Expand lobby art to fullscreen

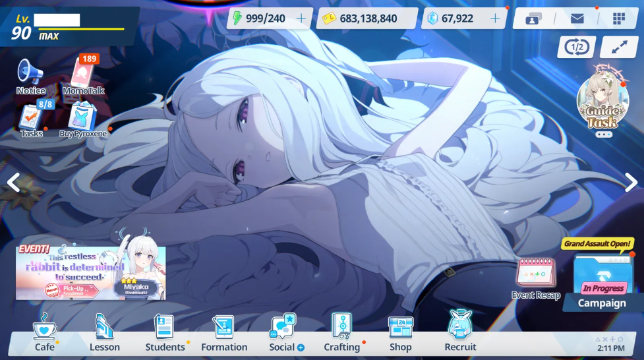tap(620, 47)
